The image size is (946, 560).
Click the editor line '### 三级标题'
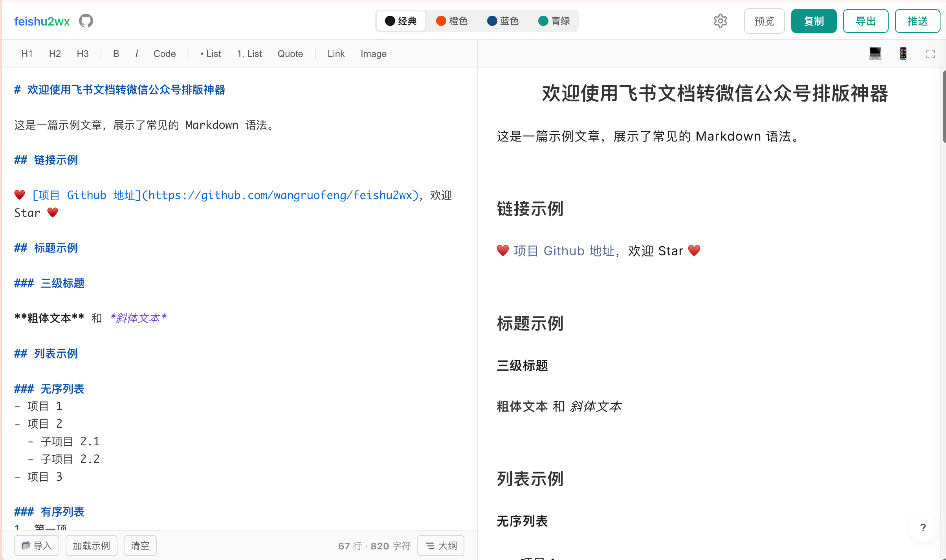point(49,283)
